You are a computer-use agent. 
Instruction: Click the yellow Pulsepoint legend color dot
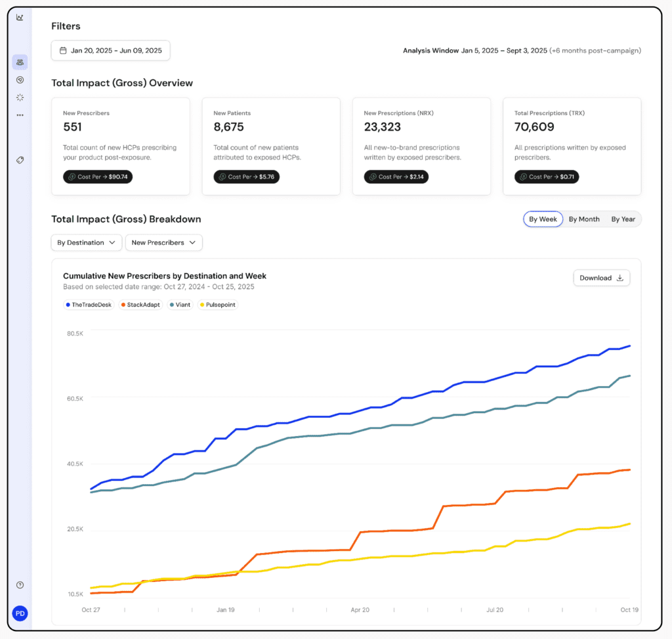(201, 305)
